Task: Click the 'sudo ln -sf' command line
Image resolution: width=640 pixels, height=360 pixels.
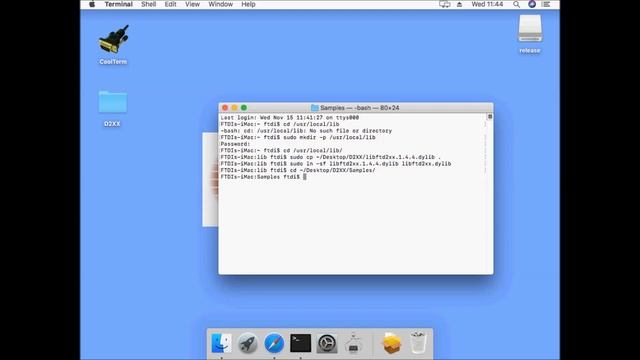Action: tap(336, 164)
